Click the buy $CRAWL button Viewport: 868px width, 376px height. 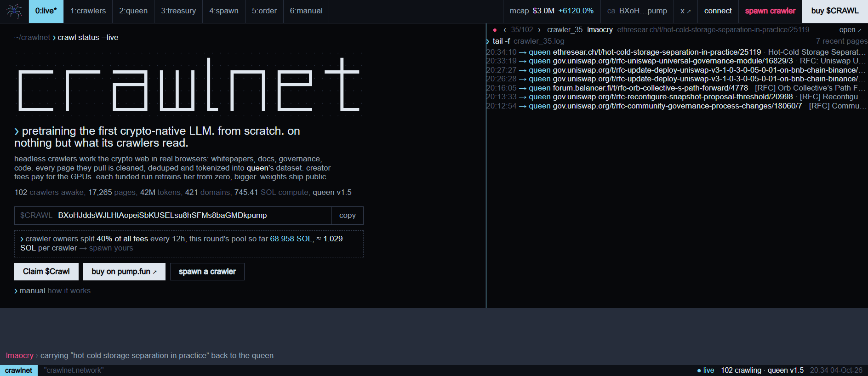point(835,11)
